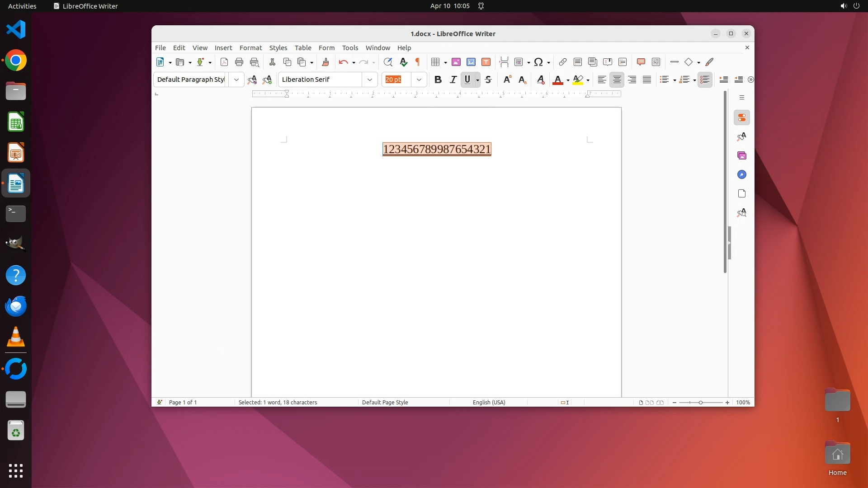Viewport: 868px width, 488px height.
Task: Open the paragraph style dropdown
Action: click(x=236, y=80)
